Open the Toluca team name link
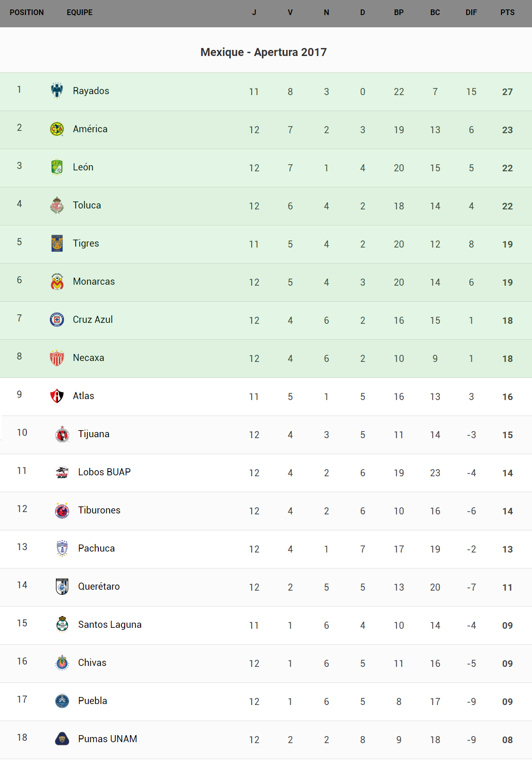Image resolution: width=532 pixels, height=761 pixels. pyautogui.click(x=87, y=205)
